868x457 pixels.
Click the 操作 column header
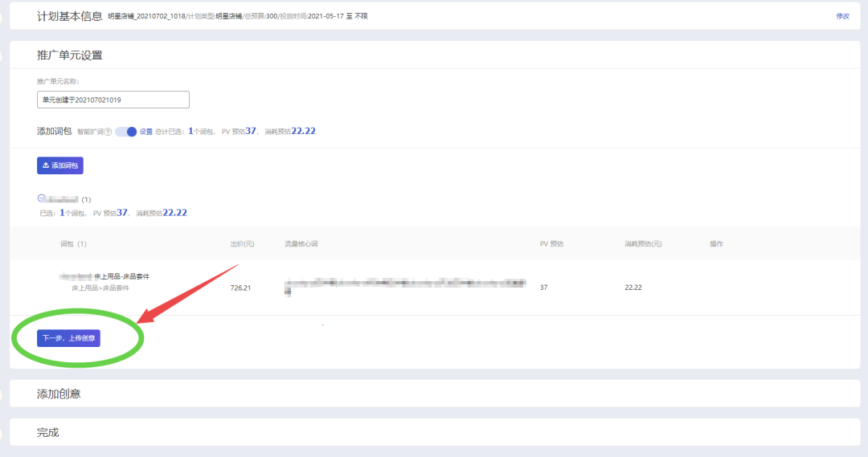pyautogui.click(x=716, y=243)
